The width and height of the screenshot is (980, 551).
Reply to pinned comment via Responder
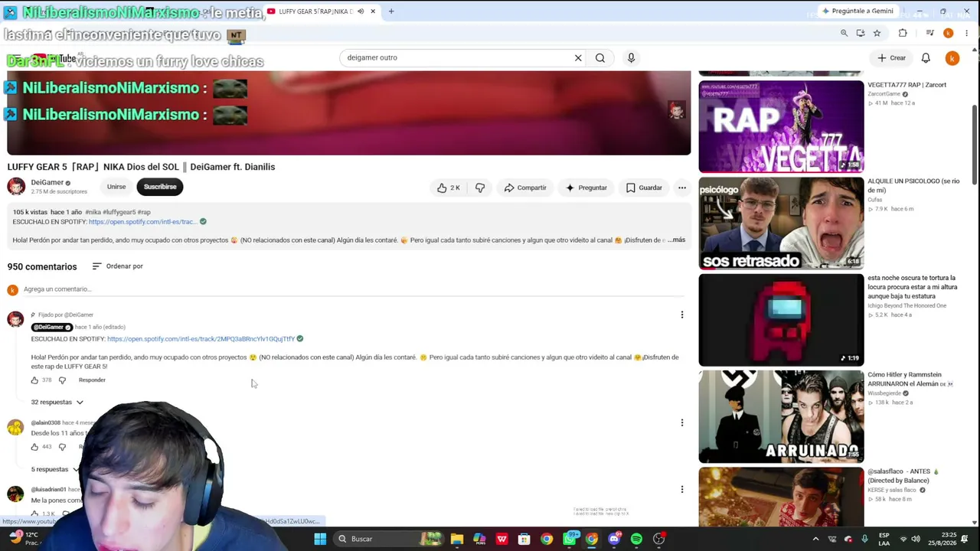tap(92, 380)
